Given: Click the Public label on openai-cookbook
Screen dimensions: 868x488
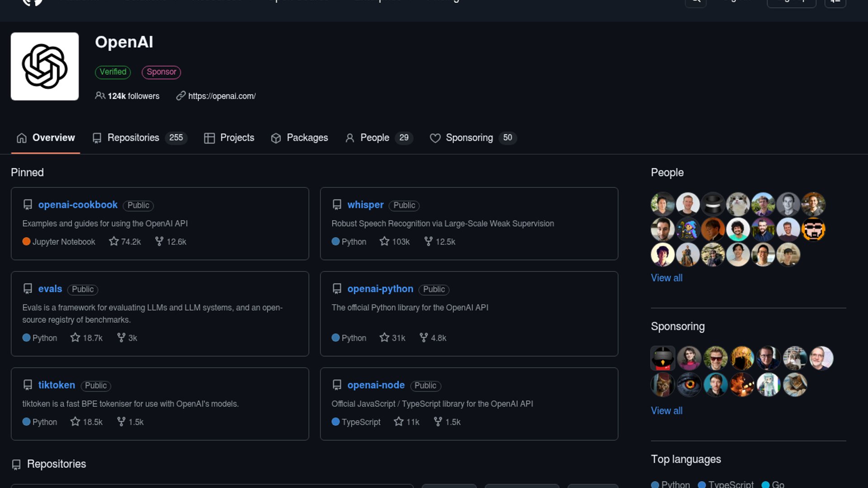Looking at the screenshot, I should (x=138, y=206).
